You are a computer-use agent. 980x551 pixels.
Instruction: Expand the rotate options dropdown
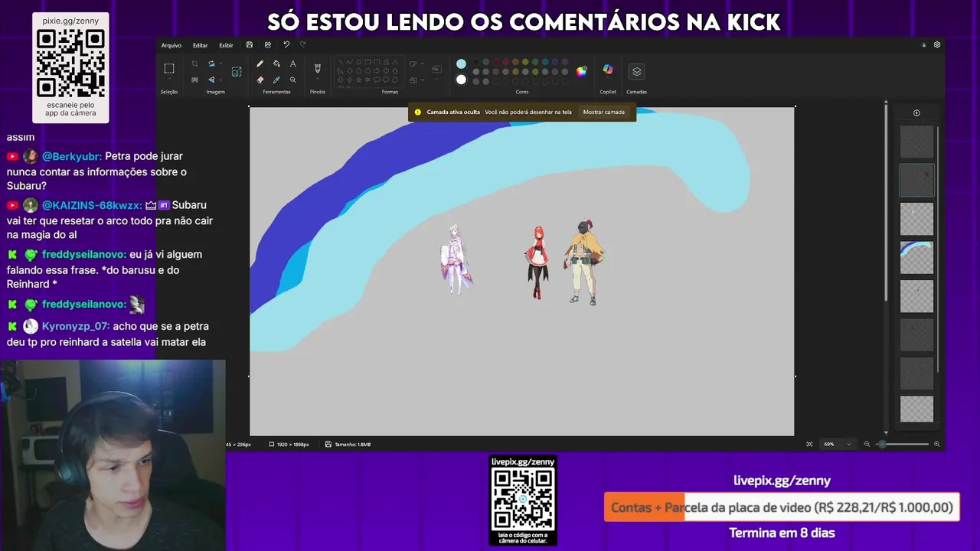pyautogui.click(x=221, y=64)
